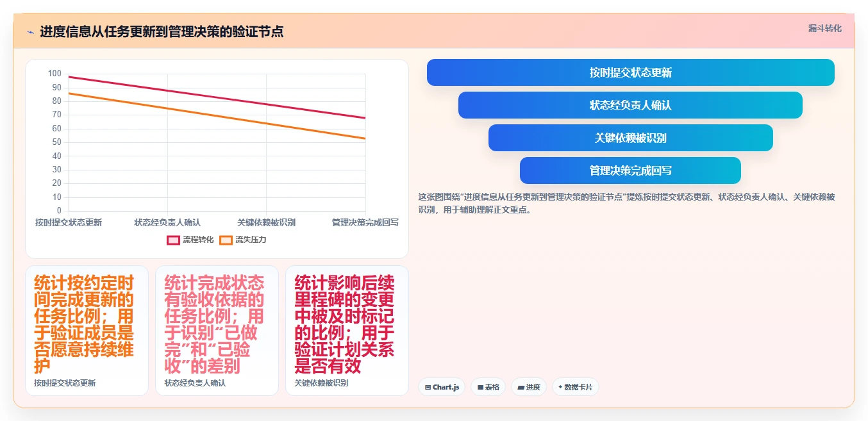868x421 pixels.
Task: Click the 按时提交状态更新 card caption
Action: 65,383
